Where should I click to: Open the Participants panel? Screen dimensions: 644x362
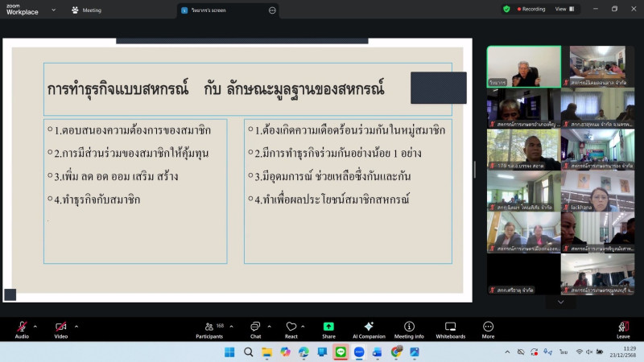coord(209,328)
